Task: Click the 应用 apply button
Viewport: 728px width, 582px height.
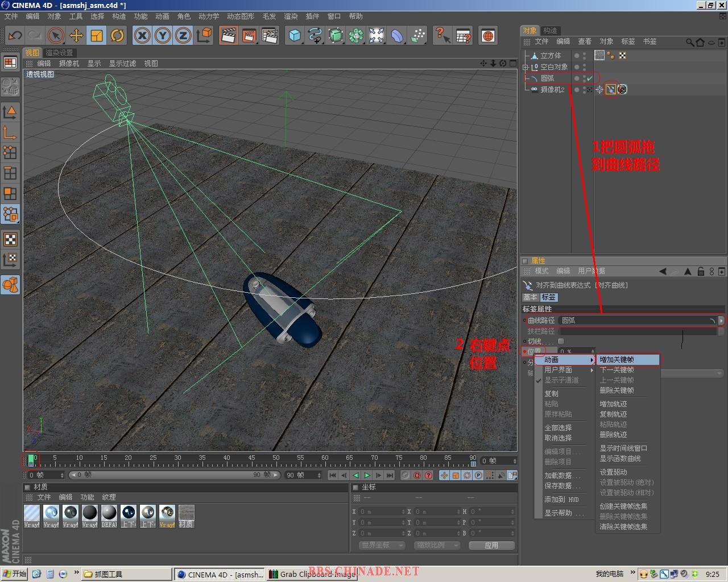Action: point(491,545)
